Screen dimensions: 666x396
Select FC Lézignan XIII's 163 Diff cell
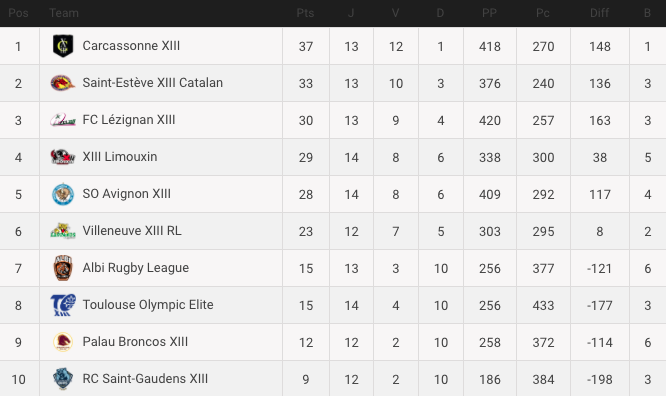click(600, 120)
